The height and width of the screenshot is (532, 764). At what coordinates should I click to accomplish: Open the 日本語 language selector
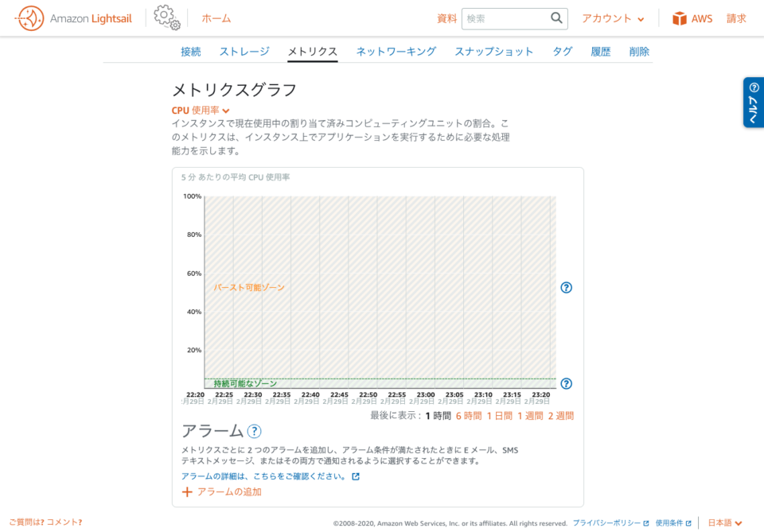coord(725,522)
